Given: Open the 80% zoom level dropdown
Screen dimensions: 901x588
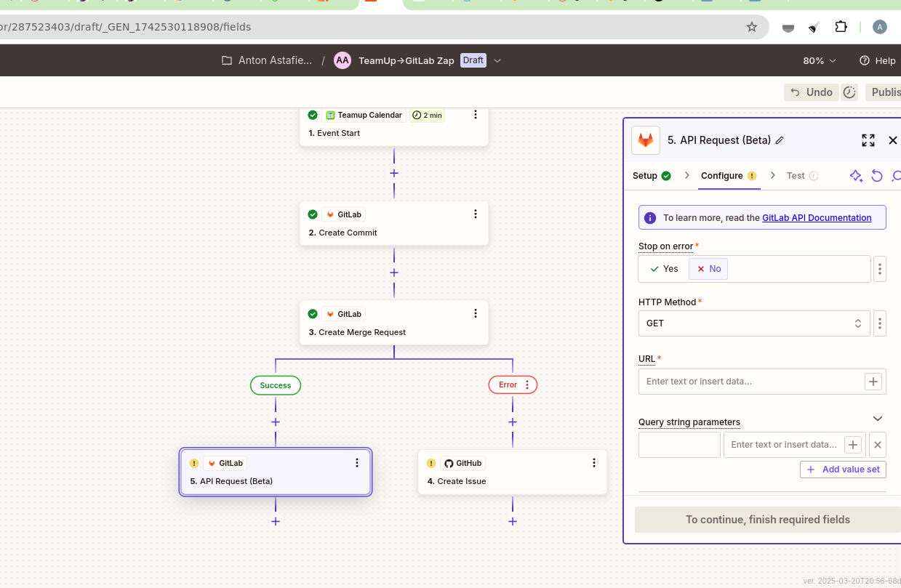Looking at the screenshot, I should click(820, 60).
